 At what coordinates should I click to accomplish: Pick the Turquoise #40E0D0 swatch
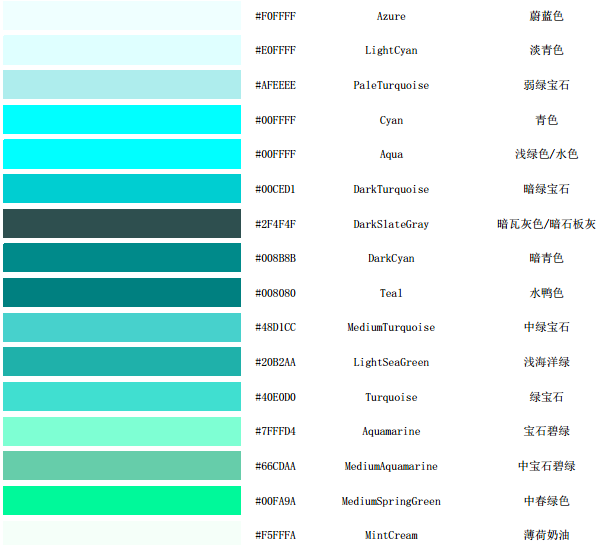122,396
